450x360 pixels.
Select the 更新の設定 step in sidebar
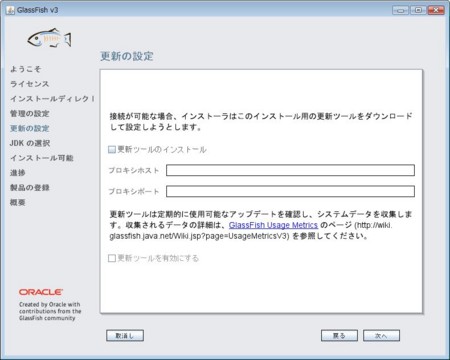(30, 128)
